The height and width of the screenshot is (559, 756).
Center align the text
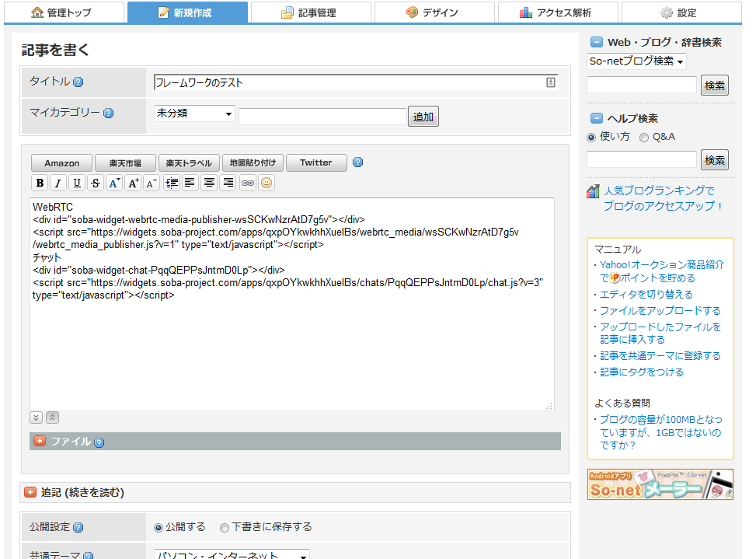209,183
